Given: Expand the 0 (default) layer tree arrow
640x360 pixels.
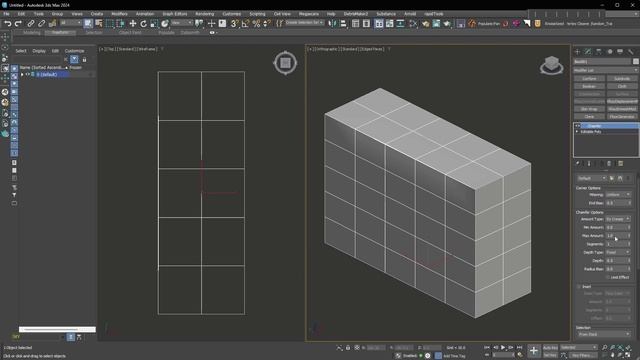Looking at the screenshot, I should (x=22, y=75).
